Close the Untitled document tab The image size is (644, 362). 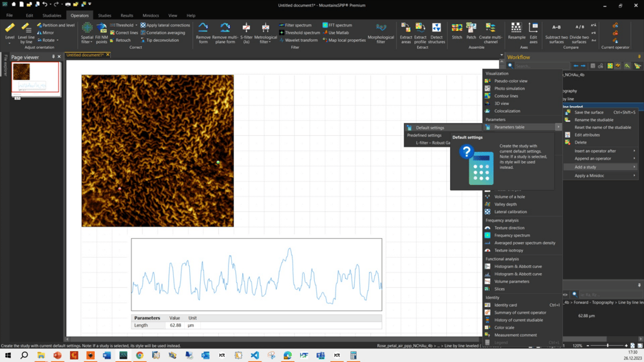click(108, 55)
